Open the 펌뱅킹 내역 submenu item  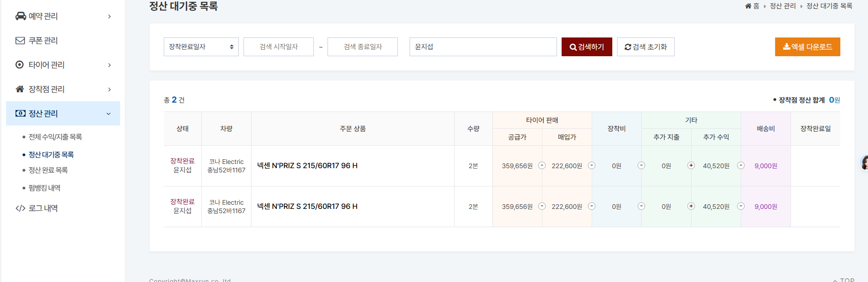[x=45, y=188]
